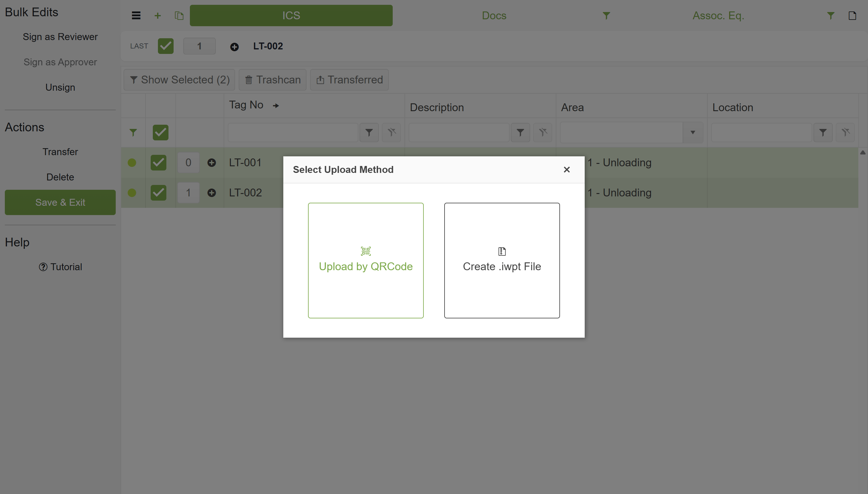Click the QR code icon in dialog
The image size is (868, 494).
[366, 251]
